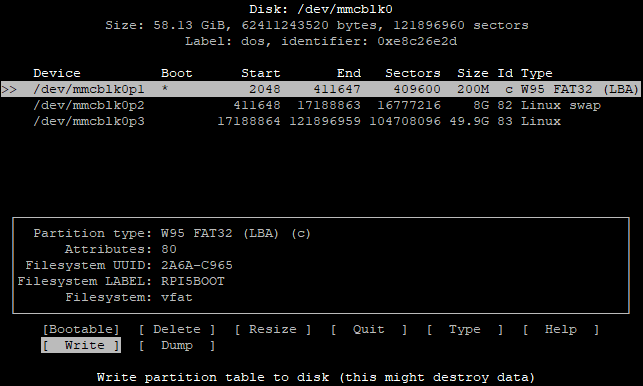
Task: Click the sectors count 104708096
Action: pyautogui.click(x=405, y=121)
